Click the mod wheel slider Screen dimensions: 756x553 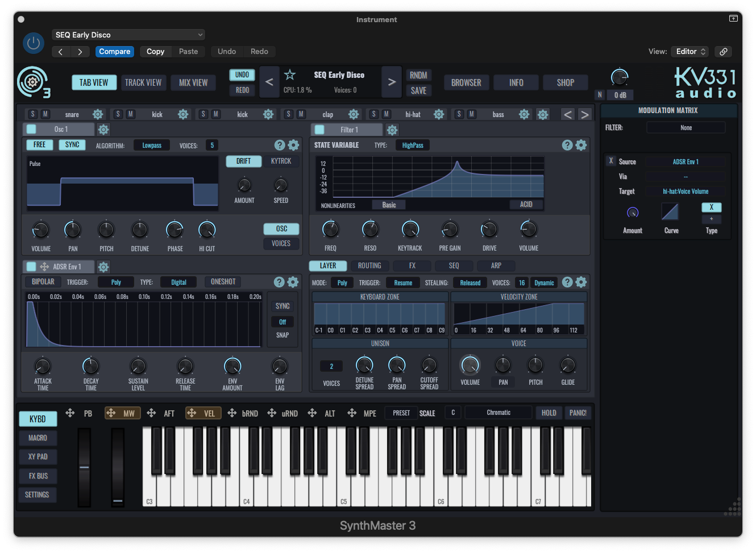tap(118, 466)
